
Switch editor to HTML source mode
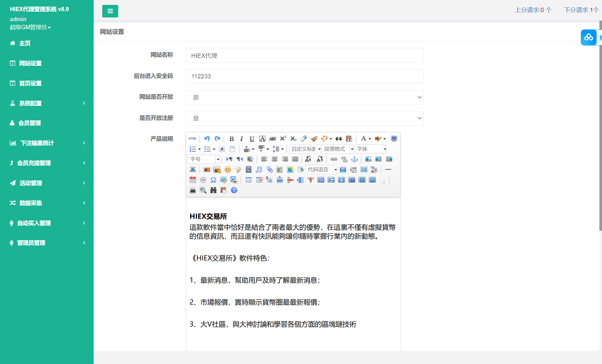(192, 139)
